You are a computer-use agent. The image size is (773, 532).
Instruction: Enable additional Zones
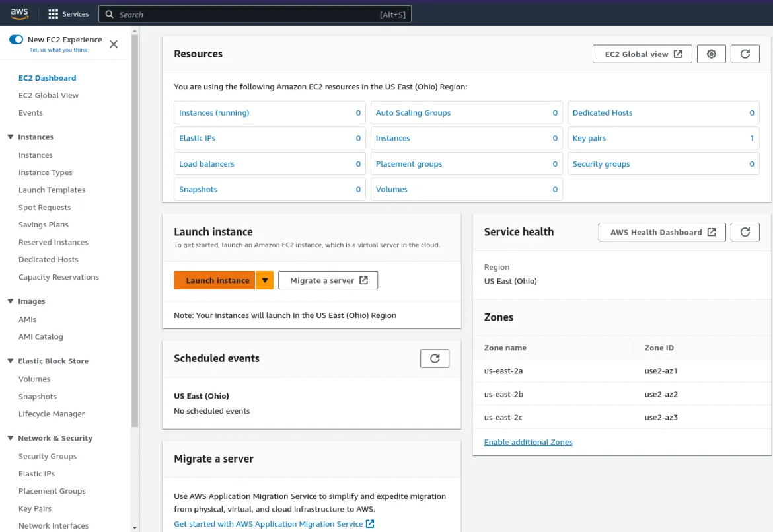click(528, 442)
